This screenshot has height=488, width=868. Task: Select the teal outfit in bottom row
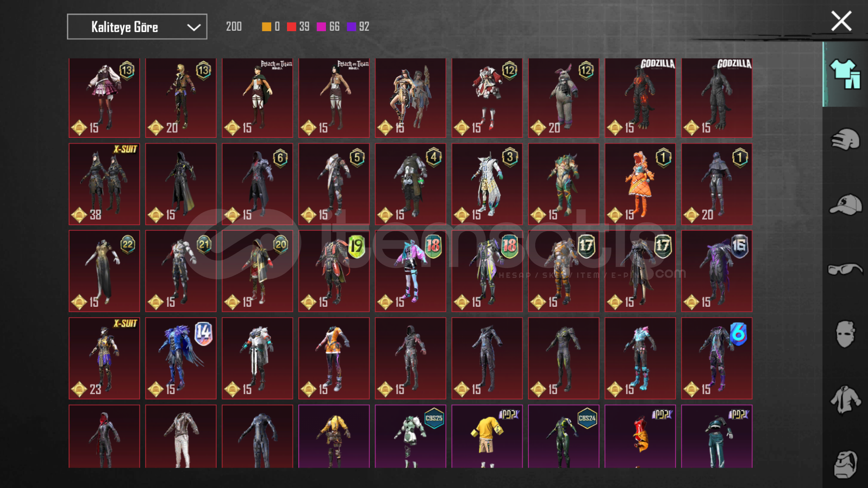click(x=717, y=436)
